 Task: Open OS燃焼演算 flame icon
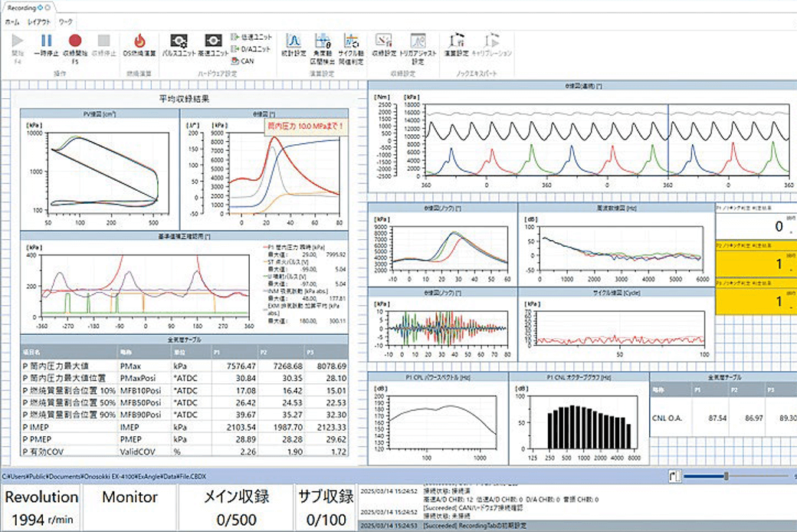coord(139,45)
